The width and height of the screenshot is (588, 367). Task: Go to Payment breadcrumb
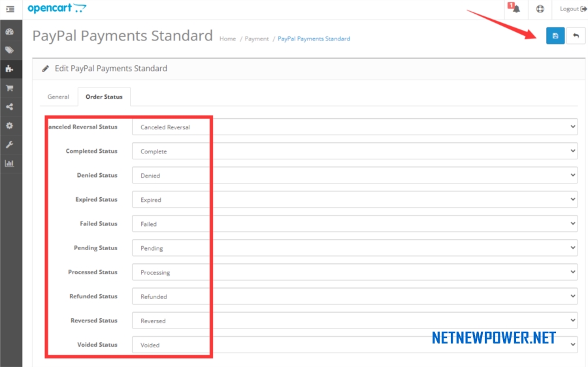pos(257,39)
